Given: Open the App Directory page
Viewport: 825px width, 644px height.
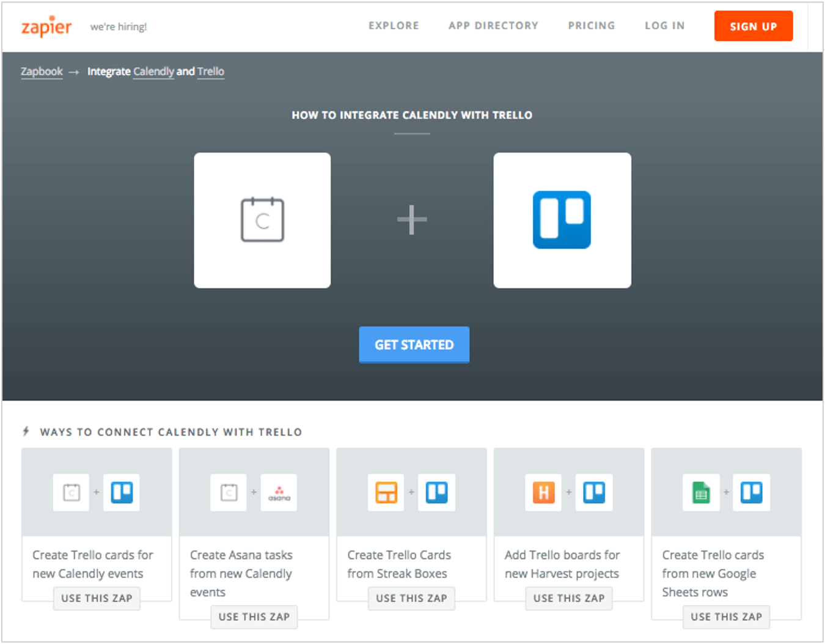Looking at the screenshot, I should click(x=493, y=26).
